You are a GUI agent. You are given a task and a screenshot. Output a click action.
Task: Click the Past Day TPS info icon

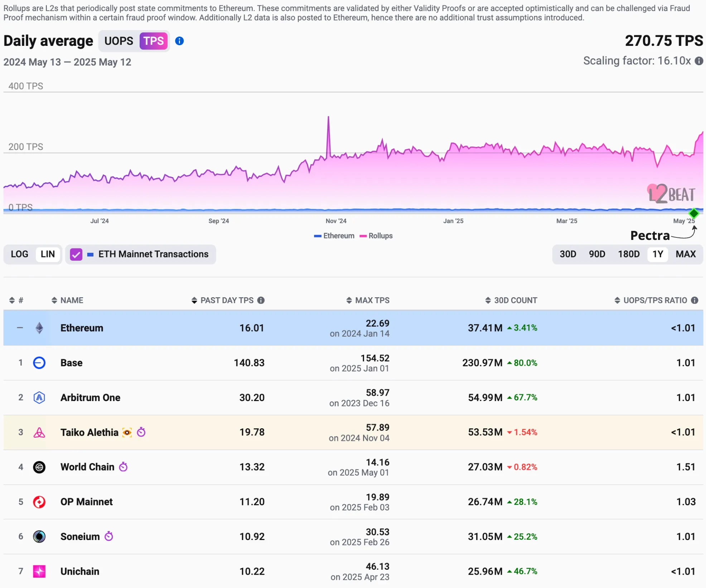[x=261, y=300]
